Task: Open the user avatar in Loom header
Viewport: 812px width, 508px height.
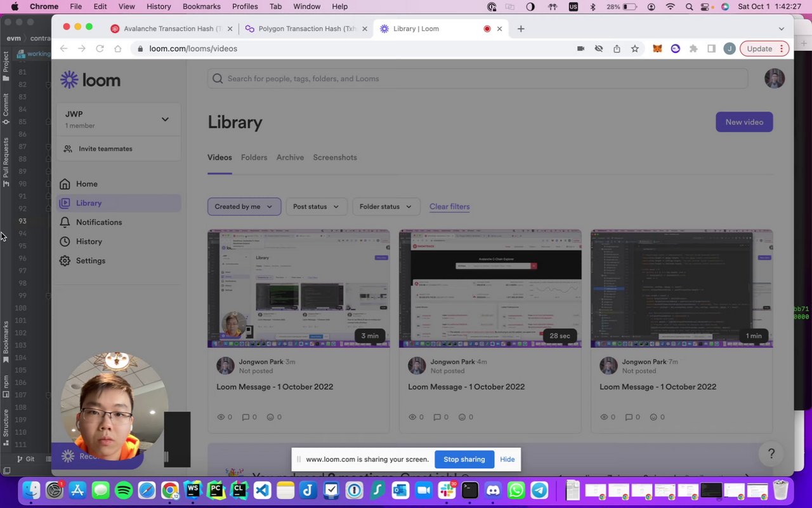Action: click(x=775, y=78)
